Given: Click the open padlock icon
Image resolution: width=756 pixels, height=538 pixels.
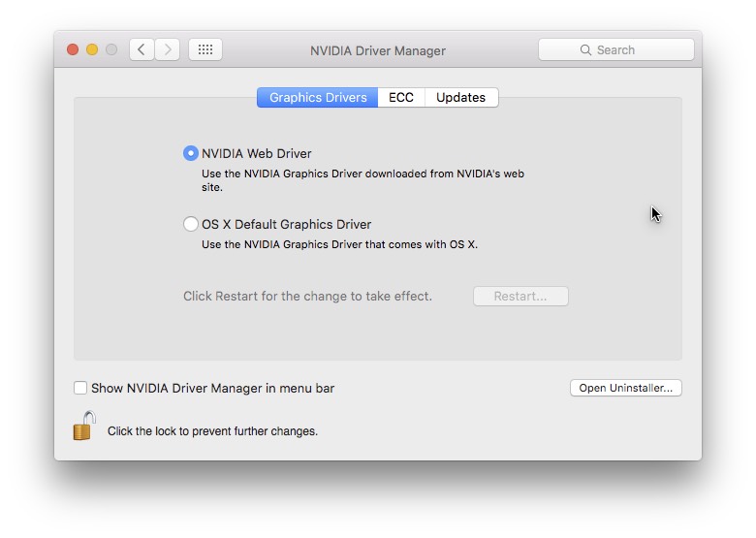Looking at the screenshot, I should coord(84,426).
